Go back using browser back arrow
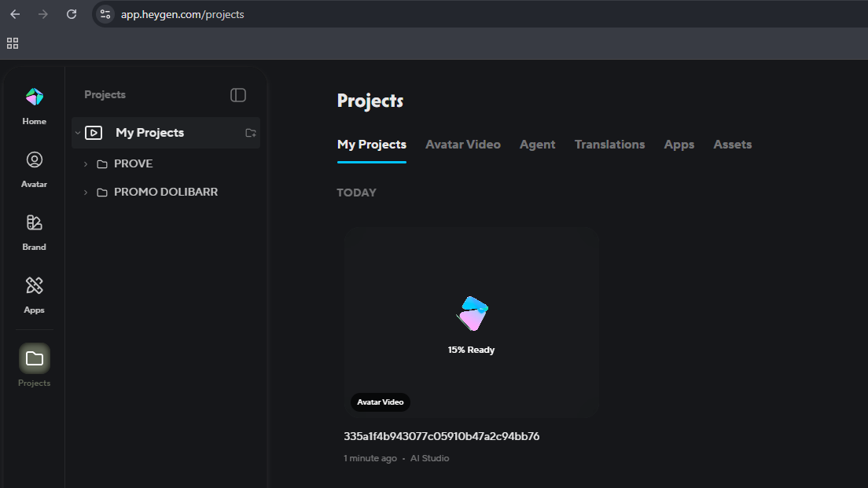The height and width of the screenshot is (488, 868). point(15,14)
